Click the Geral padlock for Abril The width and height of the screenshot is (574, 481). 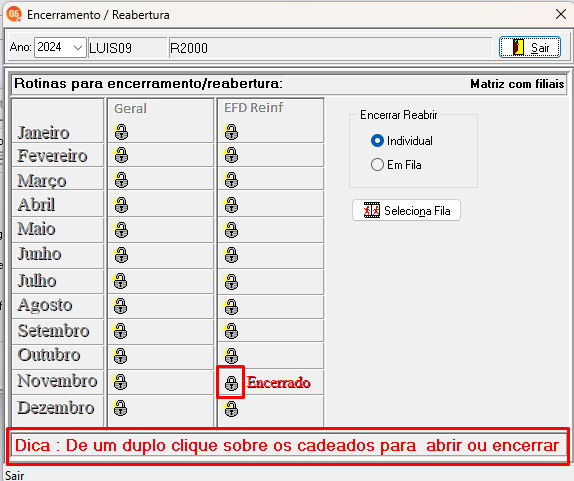coord(121,205)
